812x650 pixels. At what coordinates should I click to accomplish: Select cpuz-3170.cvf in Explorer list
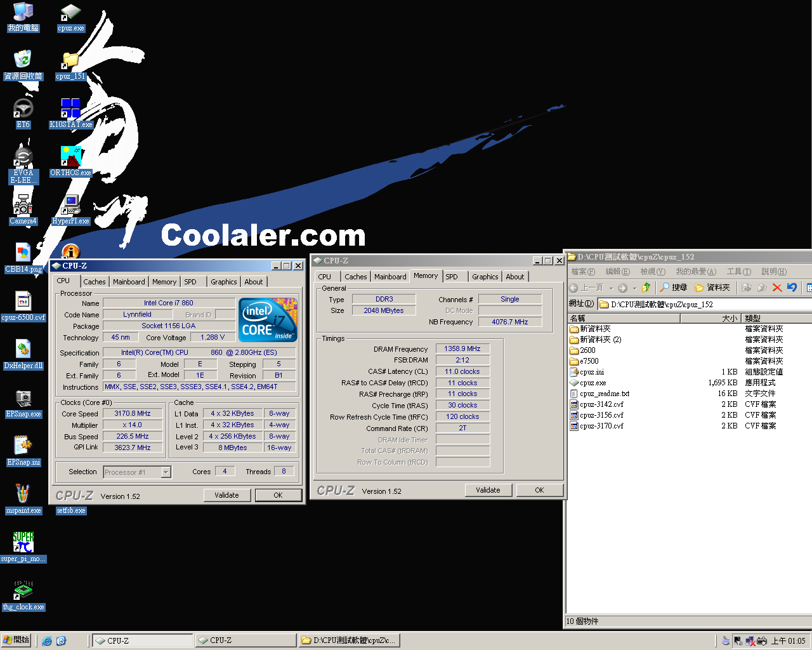point(596,426)
